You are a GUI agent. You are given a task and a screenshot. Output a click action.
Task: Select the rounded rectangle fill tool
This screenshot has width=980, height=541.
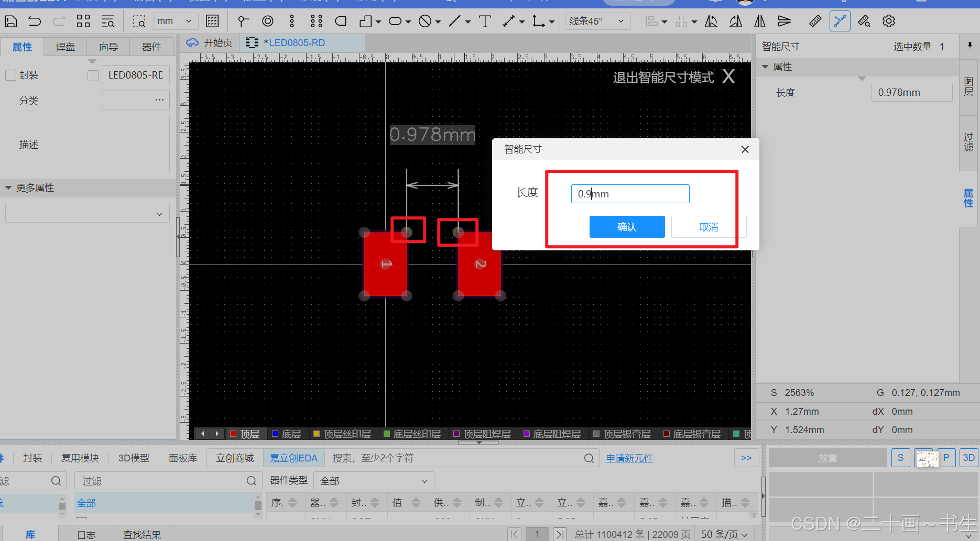click(x=341, y=21)
